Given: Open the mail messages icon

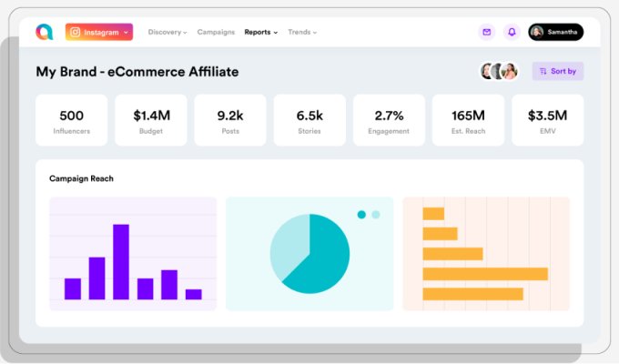Looking at the screenshot, I should pyautogui.click(x=486, y=32).
